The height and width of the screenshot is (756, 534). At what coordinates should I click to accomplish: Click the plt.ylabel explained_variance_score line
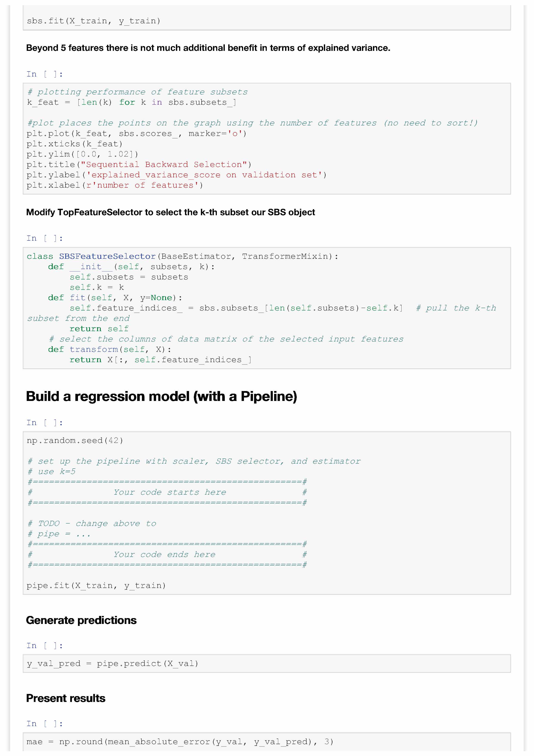pos(176,175)
